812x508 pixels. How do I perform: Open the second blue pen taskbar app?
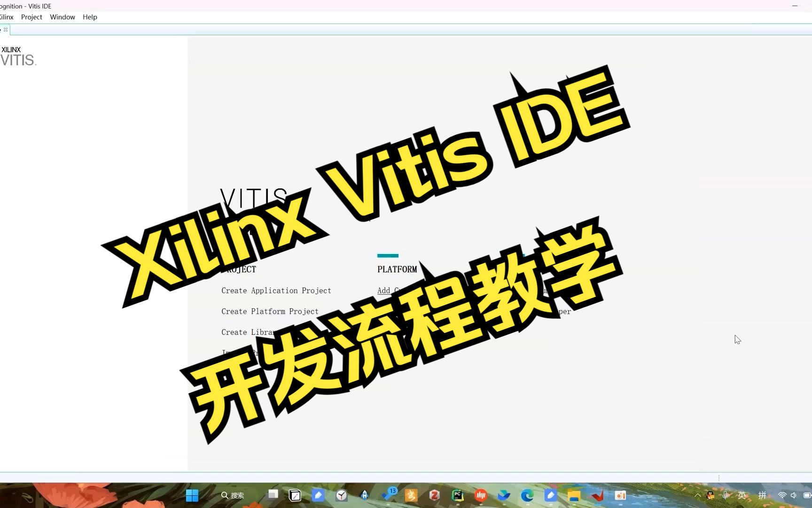551,495
